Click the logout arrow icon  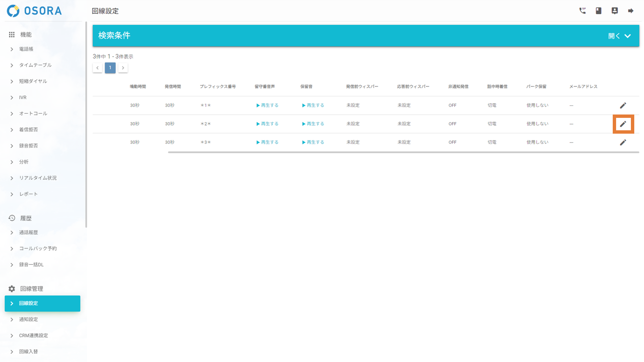pos(631,11)
